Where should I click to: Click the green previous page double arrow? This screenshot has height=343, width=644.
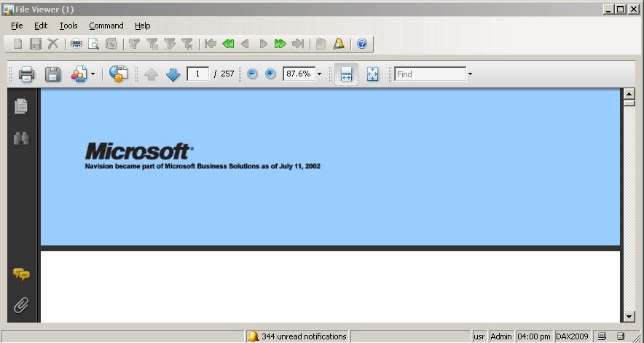tap(228, 44)
